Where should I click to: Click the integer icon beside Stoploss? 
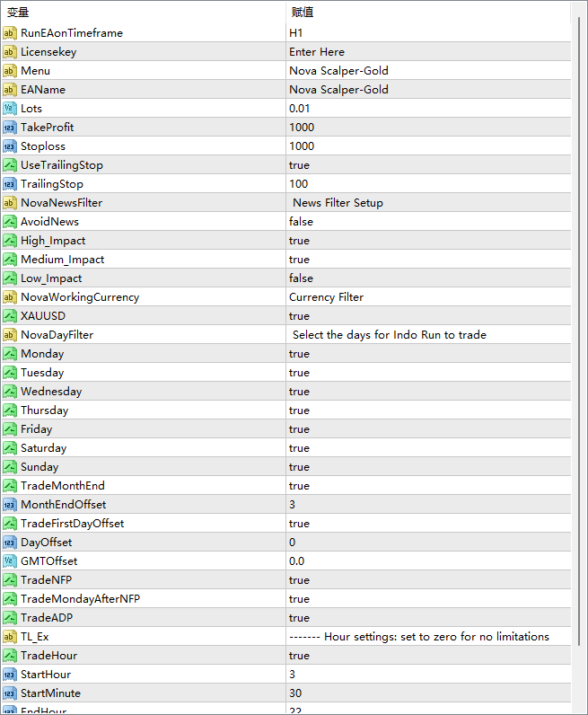10,146
